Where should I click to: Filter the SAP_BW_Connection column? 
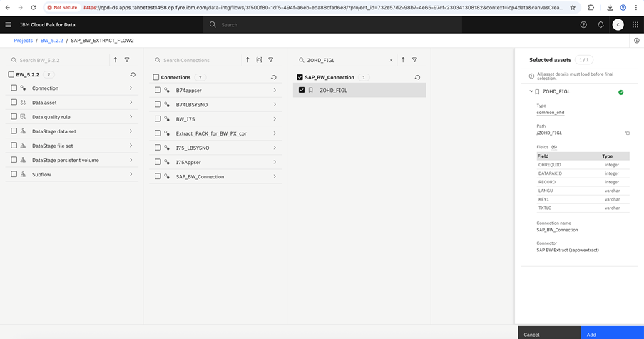click(x=414, y=59)
